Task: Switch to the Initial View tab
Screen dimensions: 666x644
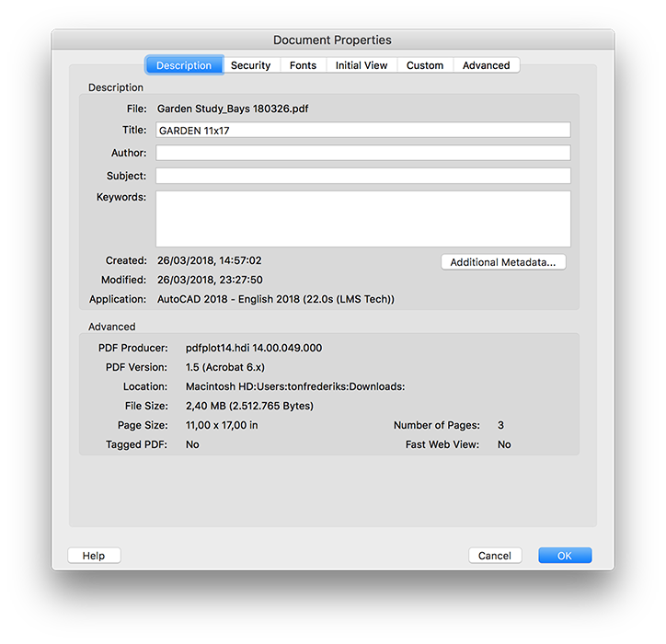Action: pyautogui.click(x=362, y=65)
